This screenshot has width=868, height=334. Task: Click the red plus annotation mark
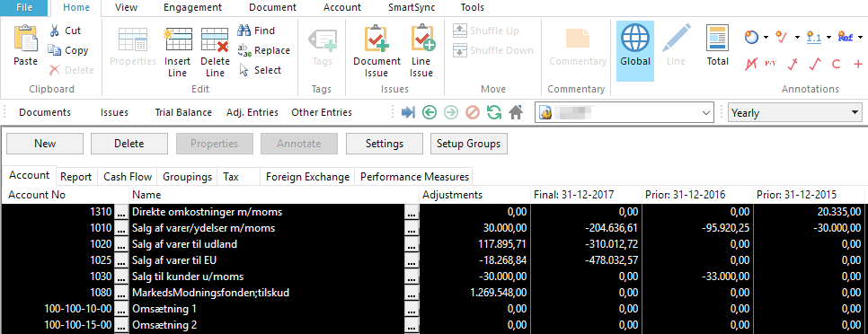[x=859, y=64]
